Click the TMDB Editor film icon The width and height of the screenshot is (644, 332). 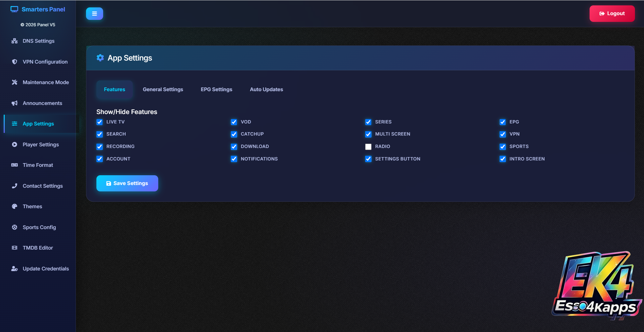[x=14, y=248]
